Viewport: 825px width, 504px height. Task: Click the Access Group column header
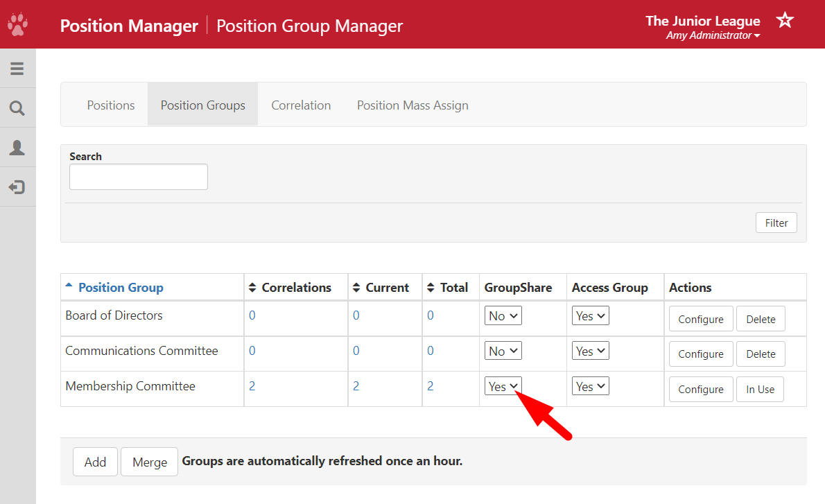610,287
